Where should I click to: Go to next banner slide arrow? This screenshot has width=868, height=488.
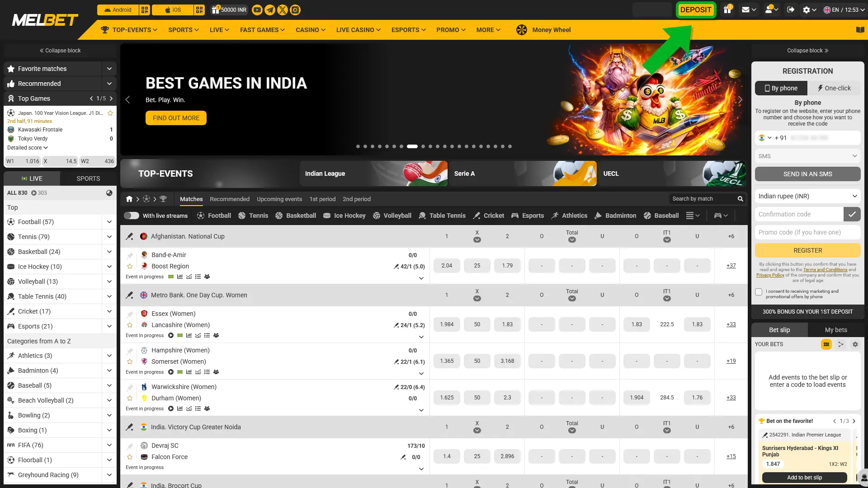[740, 100]
